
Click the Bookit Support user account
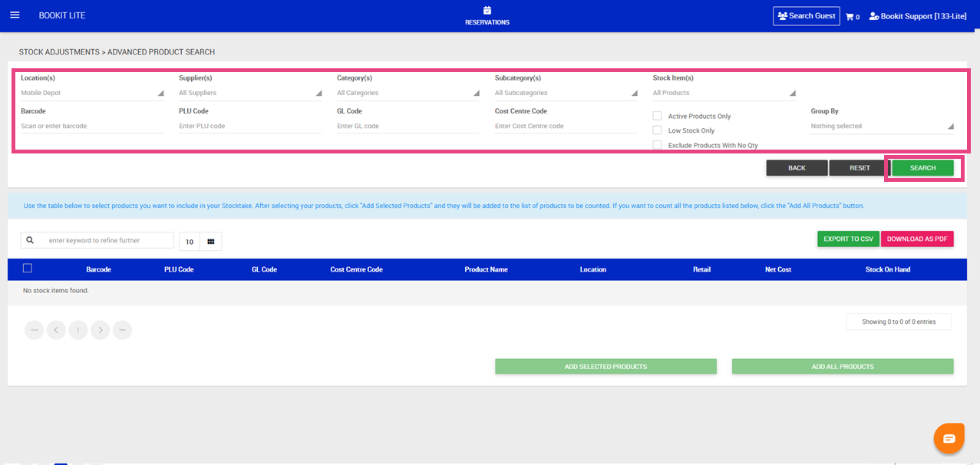(917, 16)
